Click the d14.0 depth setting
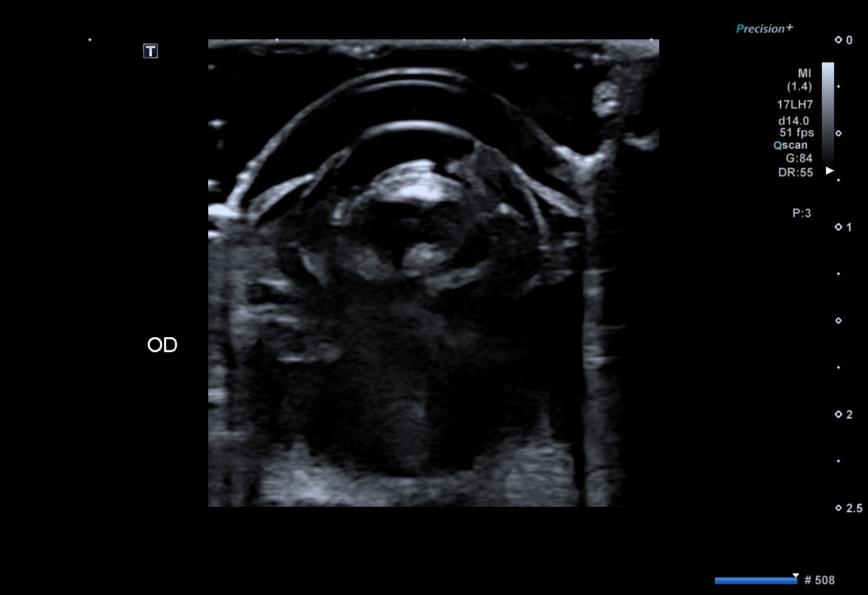This screenshot has width=868, height=595. (793, 121)
